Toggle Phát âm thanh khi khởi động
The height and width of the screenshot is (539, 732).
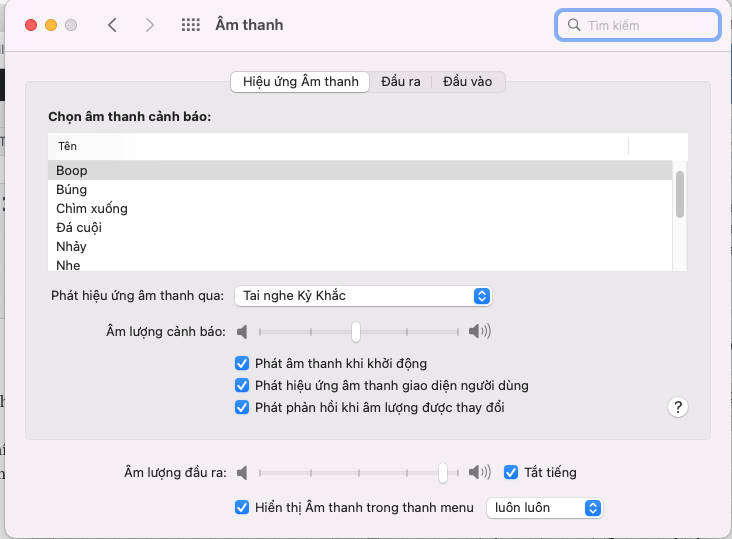pyautogui.click(x=242, y=363)
